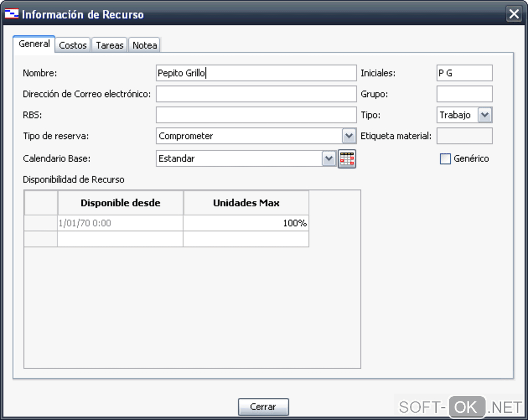Viewport: 528px width, 420px height.
Task: Open the Notea tab
Action: coord(144,45)
